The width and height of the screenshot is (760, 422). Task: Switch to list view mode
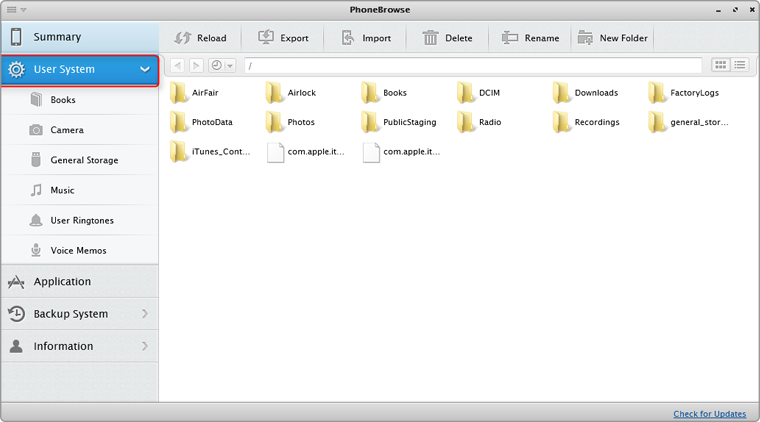coord(740,65)
